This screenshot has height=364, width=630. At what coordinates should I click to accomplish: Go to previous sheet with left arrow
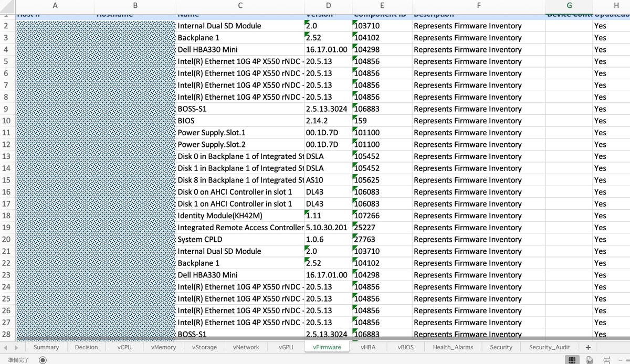pyautogui.click(x=6, y=347)
